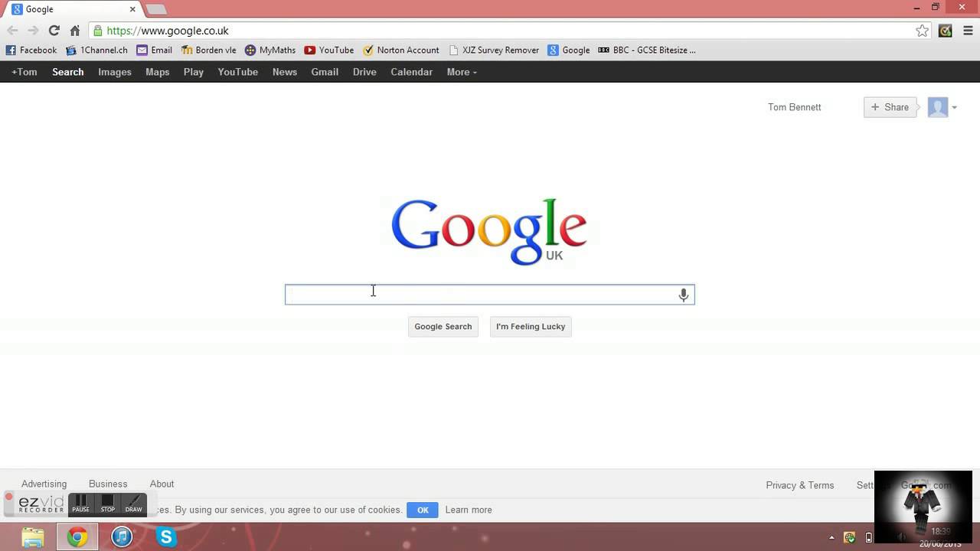Open Calendar in the Google bar
980x551 pixels.
point(412,72)
